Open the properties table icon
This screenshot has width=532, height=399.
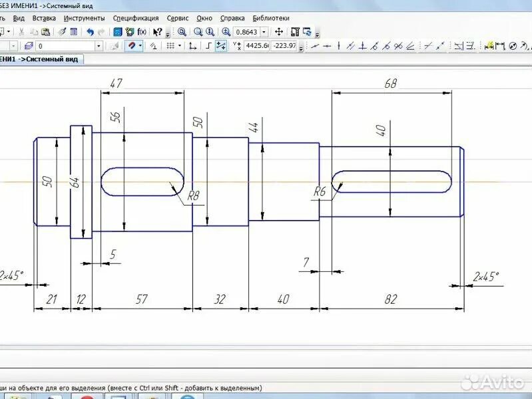(74, 32)
